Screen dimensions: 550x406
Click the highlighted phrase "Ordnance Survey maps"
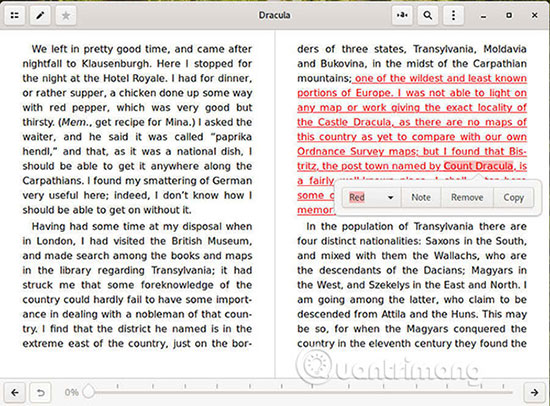[358, 151]
